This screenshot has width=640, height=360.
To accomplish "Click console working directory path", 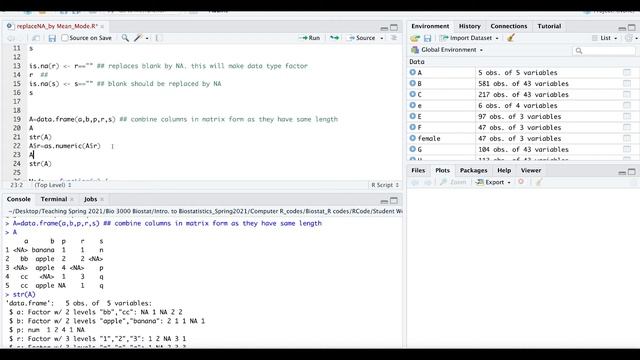I will click(205, 211).
